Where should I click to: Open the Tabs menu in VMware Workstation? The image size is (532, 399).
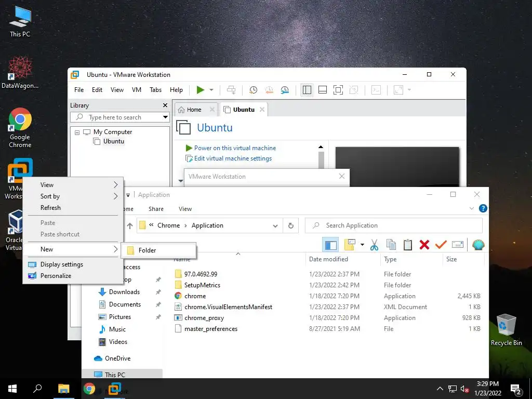(155, 90)
